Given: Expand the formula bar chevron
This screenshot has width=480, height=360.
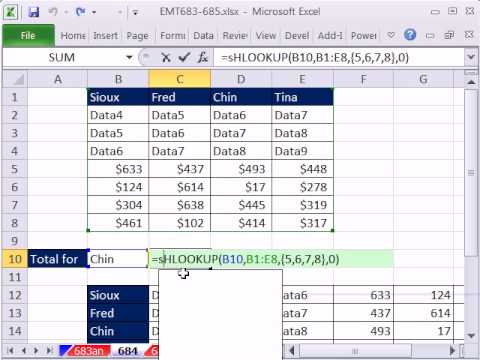Looking at the screenshot, I should coord(471,57).
